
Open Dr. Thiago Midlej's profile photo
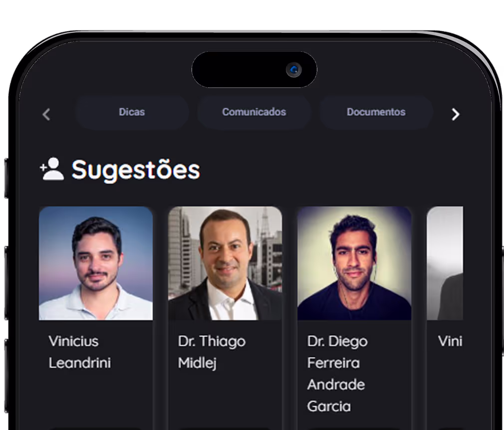click(x=225, y=263)
